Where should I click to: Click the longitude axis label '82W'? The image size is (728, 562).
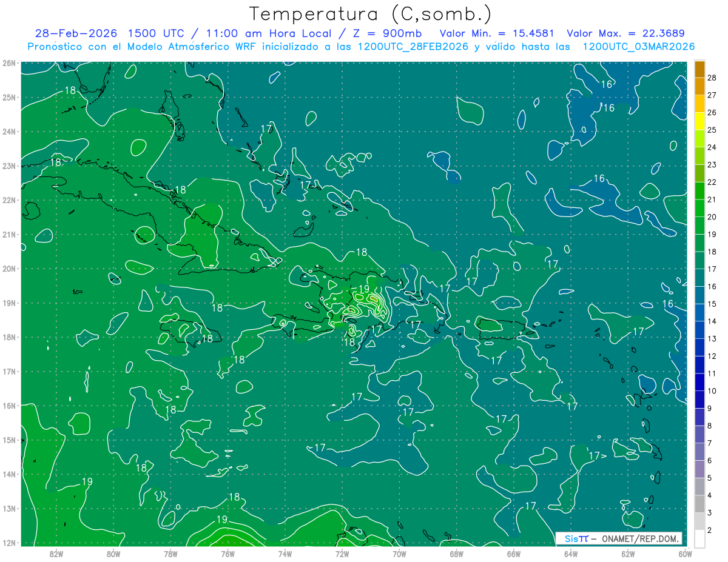[x=56, y=553]
